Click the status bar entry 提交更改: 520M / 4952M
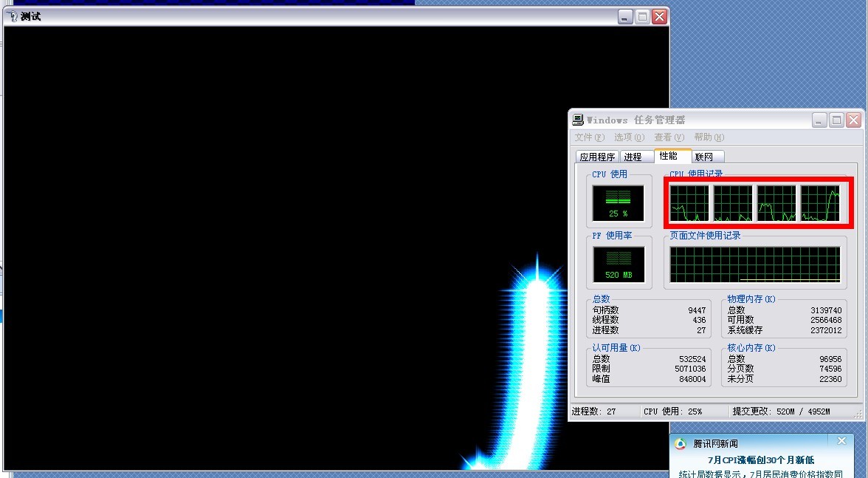The width and height of the screenshot is (868, 478). click(781, 412)
